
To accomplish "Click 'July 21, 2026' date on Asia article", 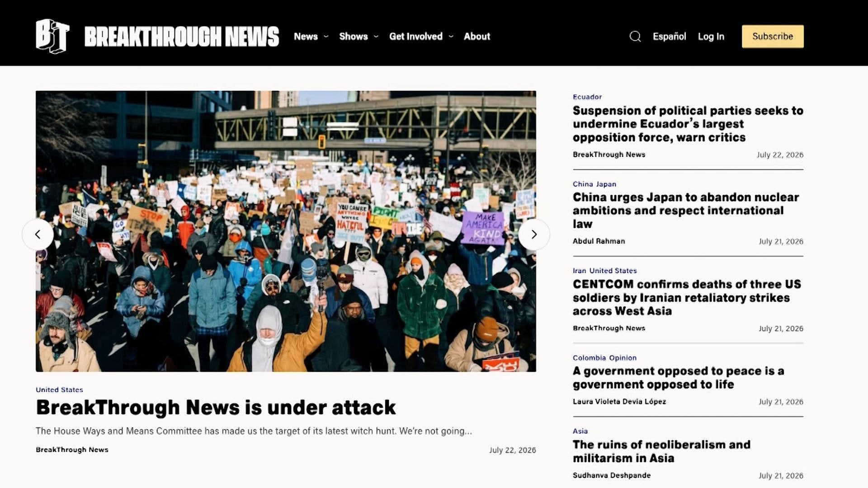I will point(781,476).
